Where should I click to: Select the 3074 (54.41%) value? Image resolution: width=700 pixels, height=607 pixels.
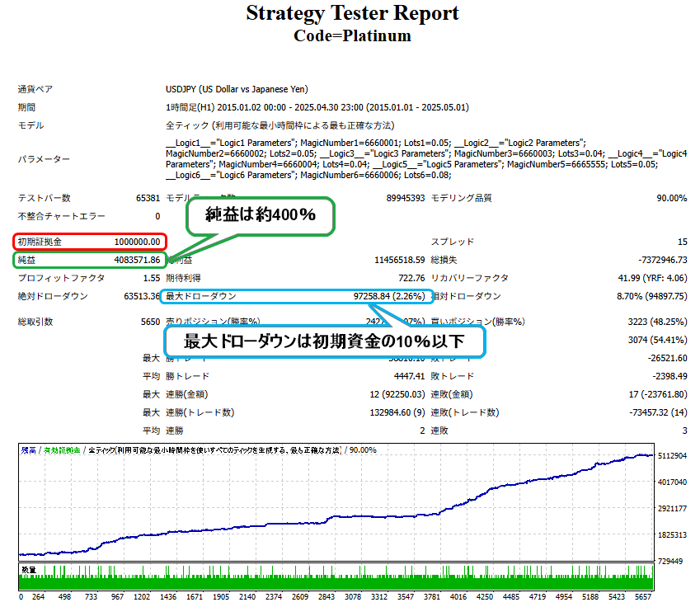[x=658, y=340]
